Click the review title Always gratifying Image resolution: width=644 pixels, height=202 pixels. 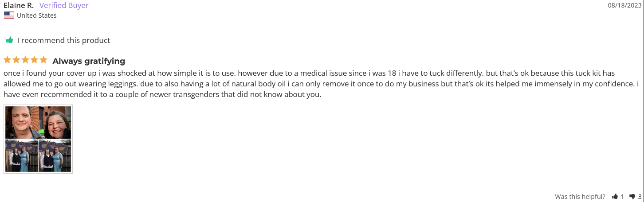[x=89, y=61]
